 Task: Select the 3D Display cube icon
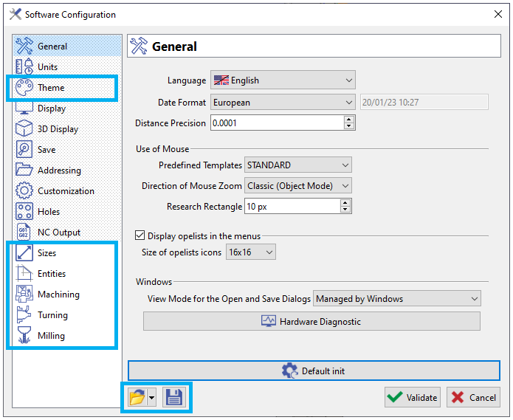coord(24,128)
